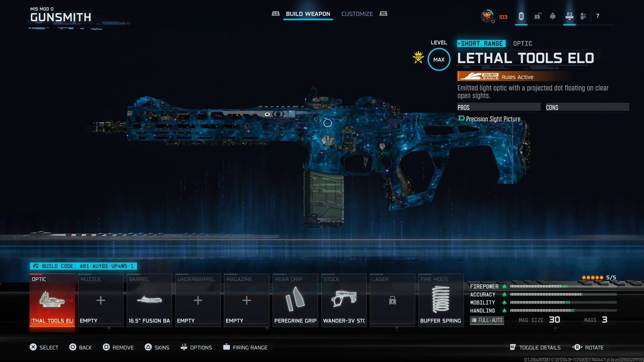
Task: Select the Short Range optic category tab
Action: click(480, 43)
